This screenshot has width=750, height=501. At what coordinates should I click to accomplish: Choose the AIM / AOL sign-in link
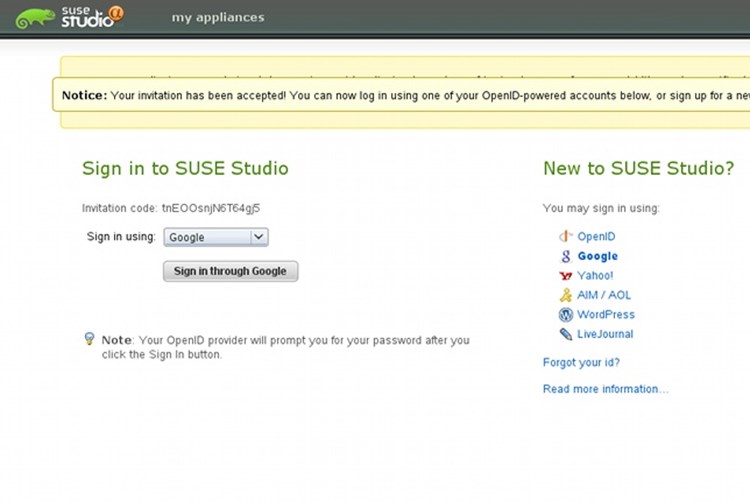[604, 295]
